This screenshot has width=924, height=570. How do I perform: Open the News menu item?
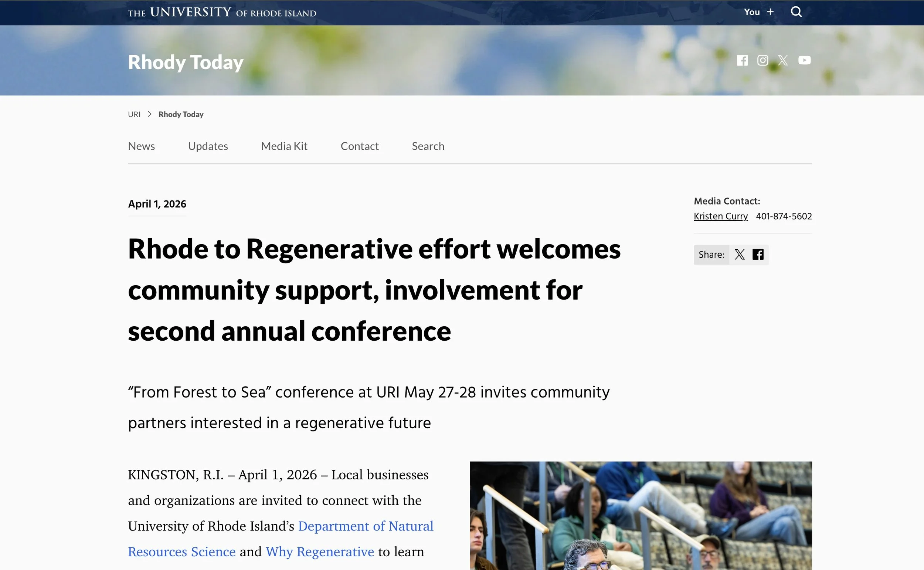pos(141,146)
